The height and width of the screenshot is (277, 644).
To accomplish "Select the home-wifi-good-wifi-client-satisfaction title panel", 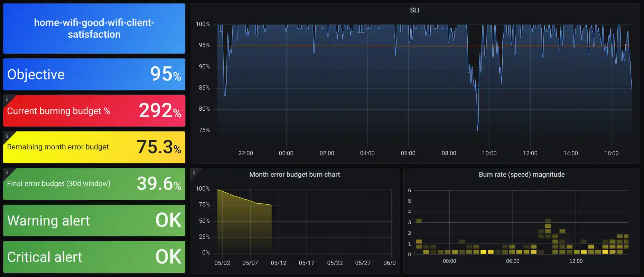I will (x=94, y=28).
